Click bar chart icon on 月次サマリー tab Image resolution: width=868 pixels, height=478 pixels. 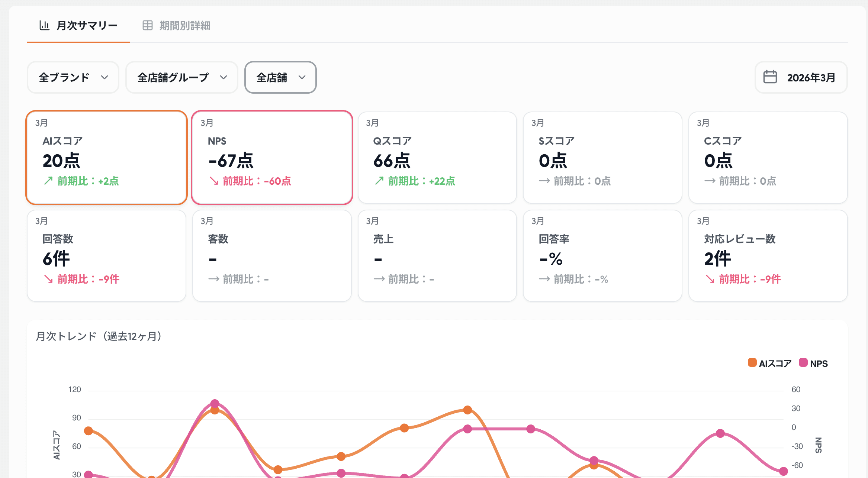tap(44, 25)
